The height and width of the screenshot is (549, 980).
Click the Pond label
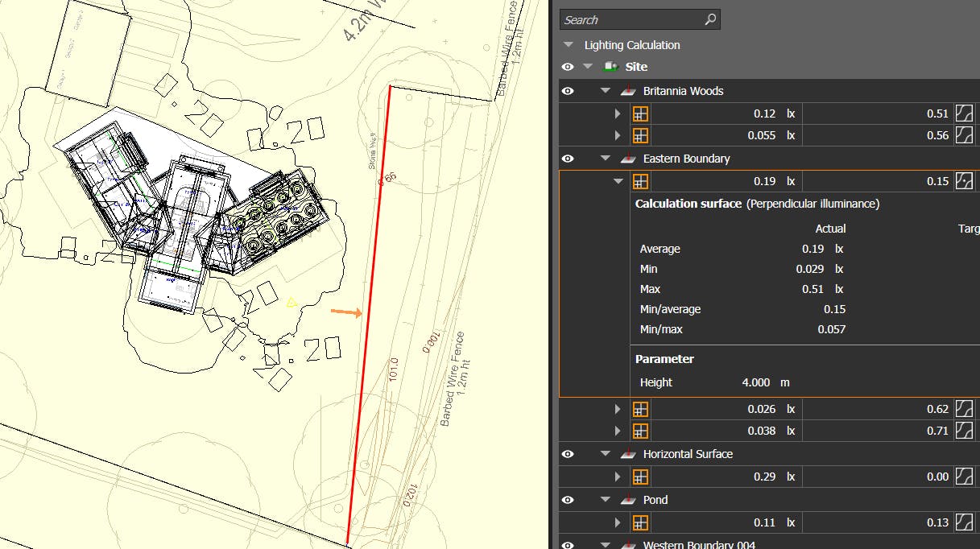coord(655,500)
